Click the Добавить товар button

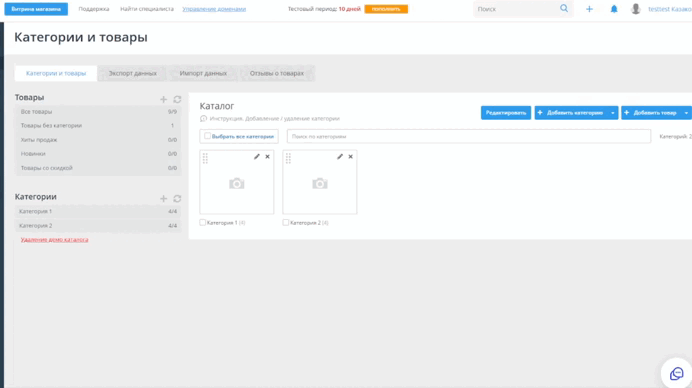(651, 113)
